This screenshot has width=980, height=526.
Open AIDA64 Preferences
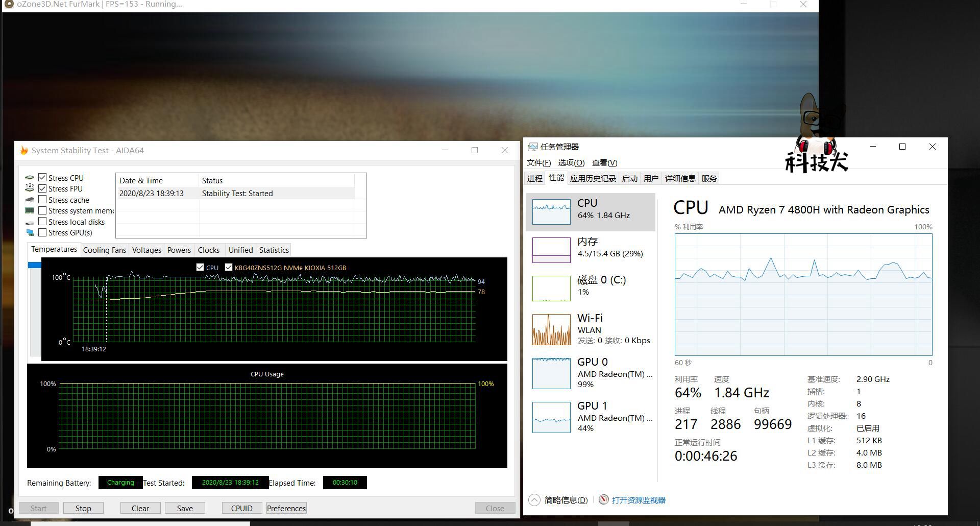point(286,508)
